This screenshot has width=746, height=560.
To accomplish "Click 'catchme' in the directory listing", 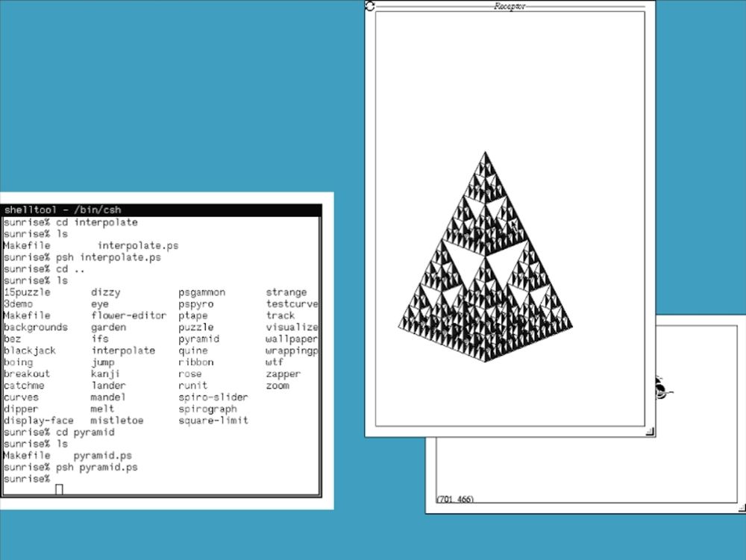I will point(24,386).
